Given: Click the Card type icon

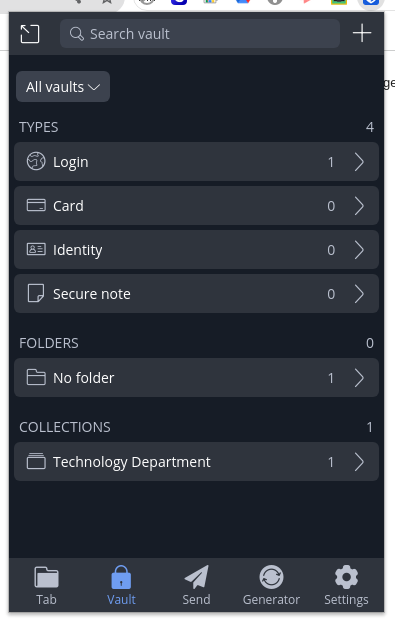Looking at the screenshot, I should pyautogui.click(x=36, y=206).
